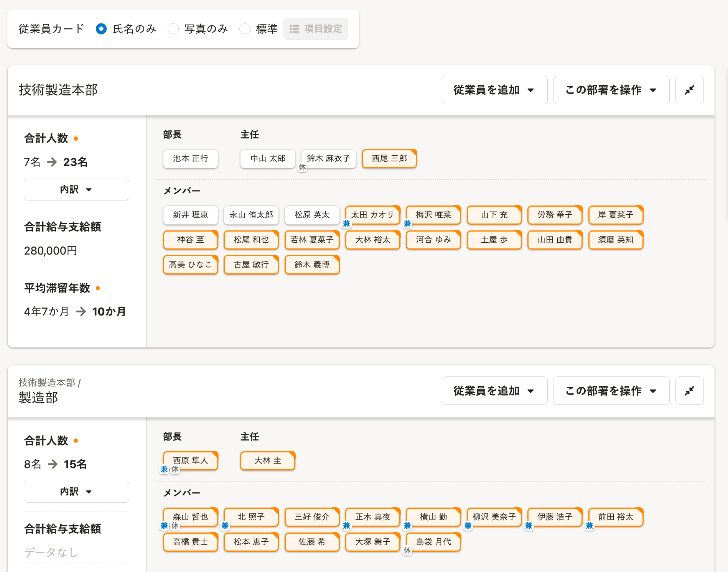The width and height of the screenshot is (728, 572).
Task: Open 池本 正行 employee card
Action: click(191, 159)
